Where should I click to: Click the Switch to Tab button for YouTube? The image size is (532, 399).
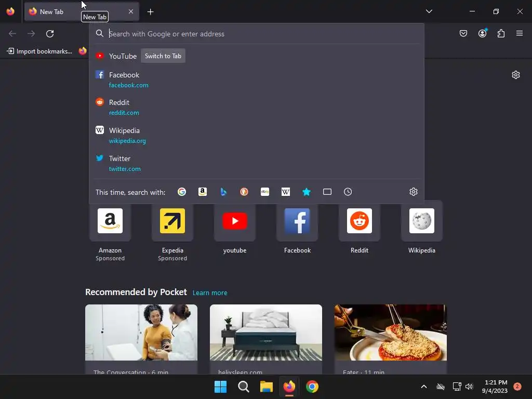pyautogui.click(x=163, y=56)
